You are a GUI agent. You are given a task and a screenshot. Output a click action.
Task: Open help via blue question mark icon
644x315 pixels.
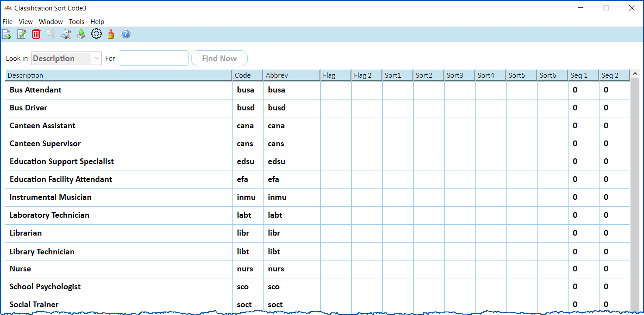126,34
